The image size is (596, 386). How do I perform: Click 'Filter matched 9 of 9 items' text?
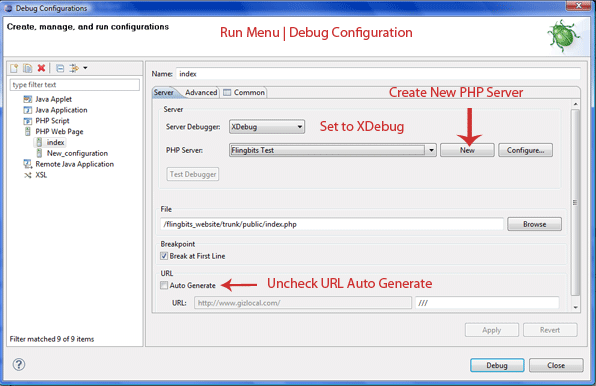(52, 339)
